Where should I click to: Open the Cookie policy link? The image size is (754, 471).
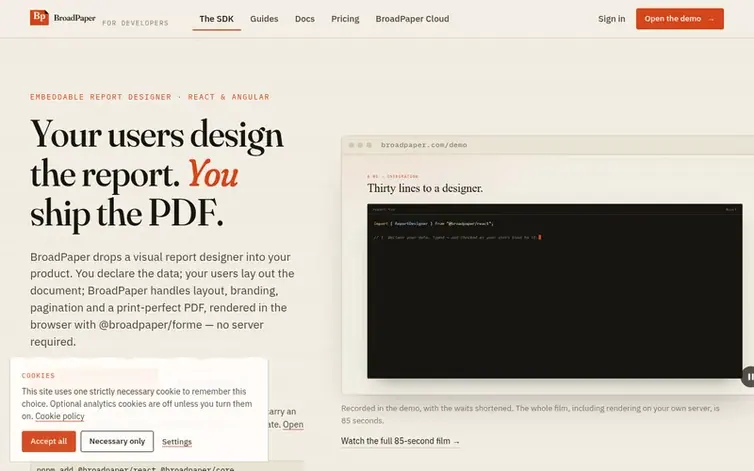[60, 416]
